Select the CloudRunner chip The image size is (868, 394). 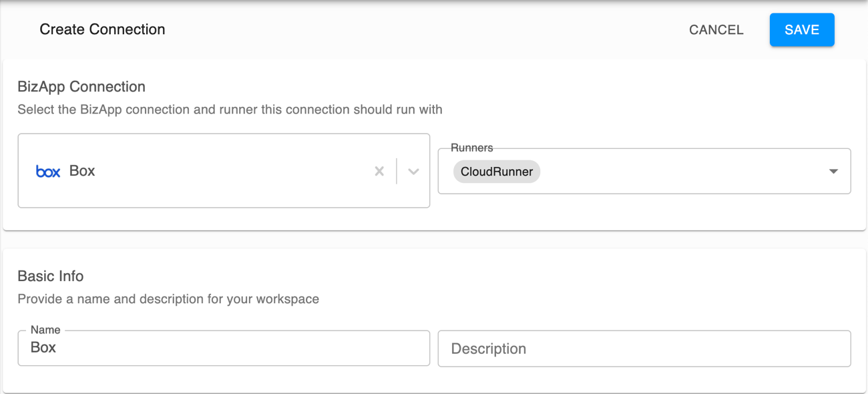click(x=496, y=172)
